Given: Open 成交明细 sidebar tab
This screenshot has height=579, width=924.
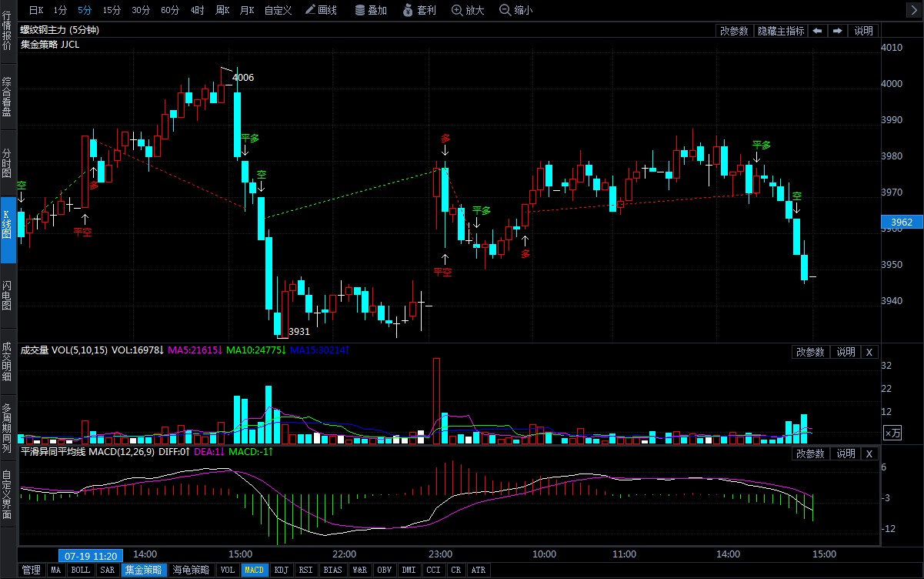Looking at the screenshot, I should (x=7, y=362).
